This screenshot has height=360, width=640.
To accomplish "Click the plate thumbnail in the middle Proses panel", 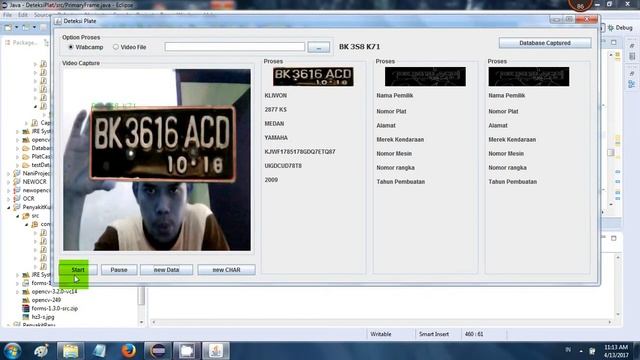I will pos(425,77).
